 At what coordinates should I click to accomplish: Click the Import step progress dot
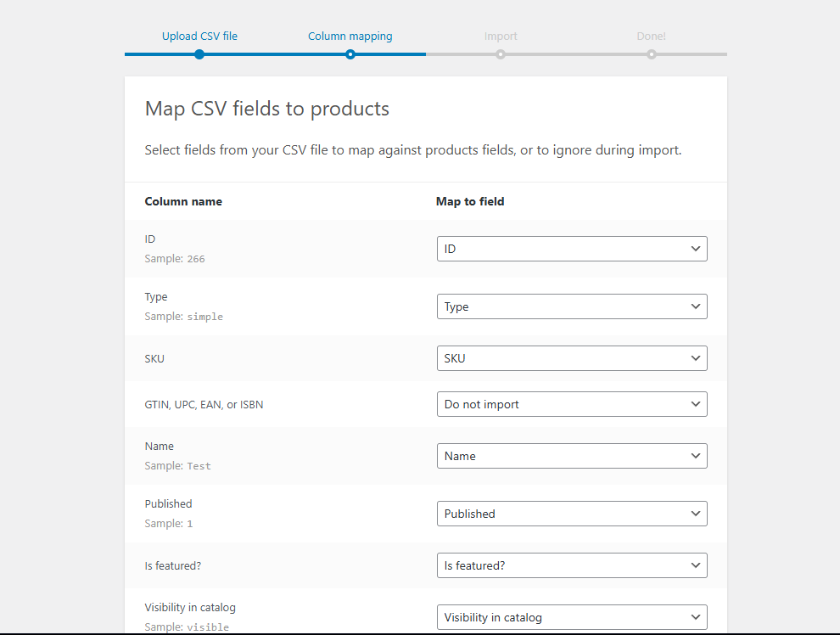(501, 54)
